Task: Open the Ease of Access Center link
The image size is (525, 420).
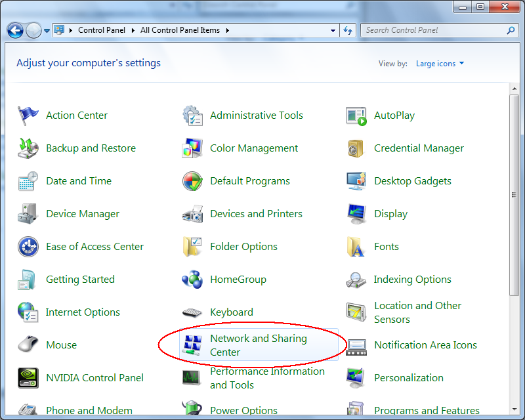Action: tap(94, 247)
